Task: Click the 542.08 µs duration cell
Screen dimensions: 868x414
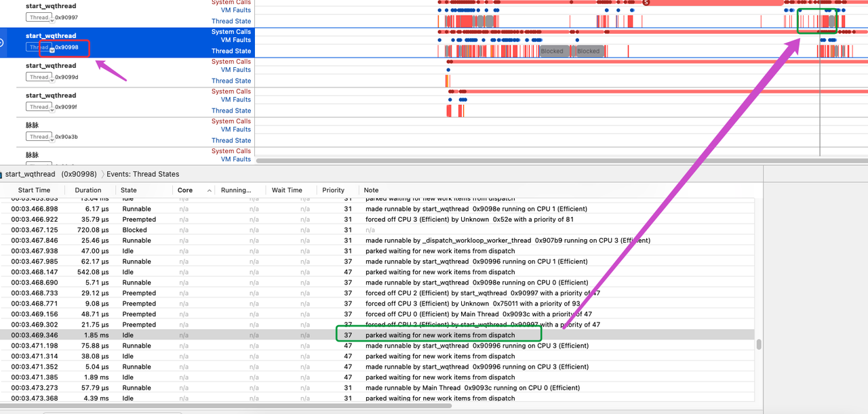Action: pos(94,272)
